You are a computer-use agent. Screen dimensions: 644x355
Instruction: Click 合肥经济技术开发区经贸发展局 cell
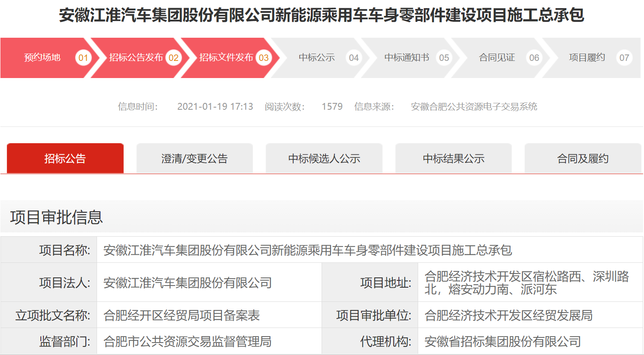tap(530, 315)
